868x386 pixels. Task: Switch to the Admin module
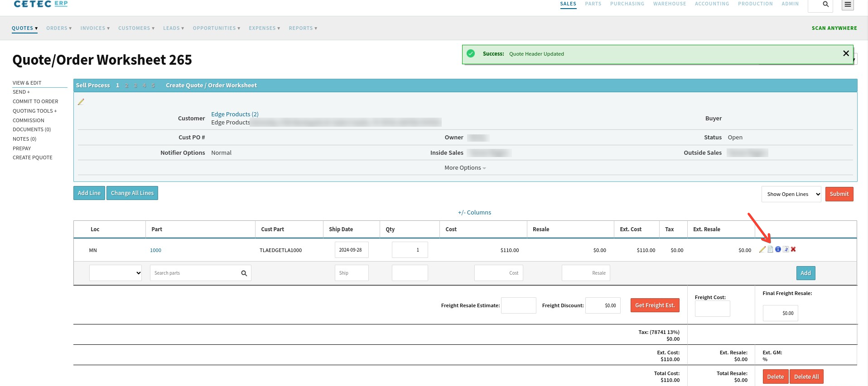pos(790,4)
